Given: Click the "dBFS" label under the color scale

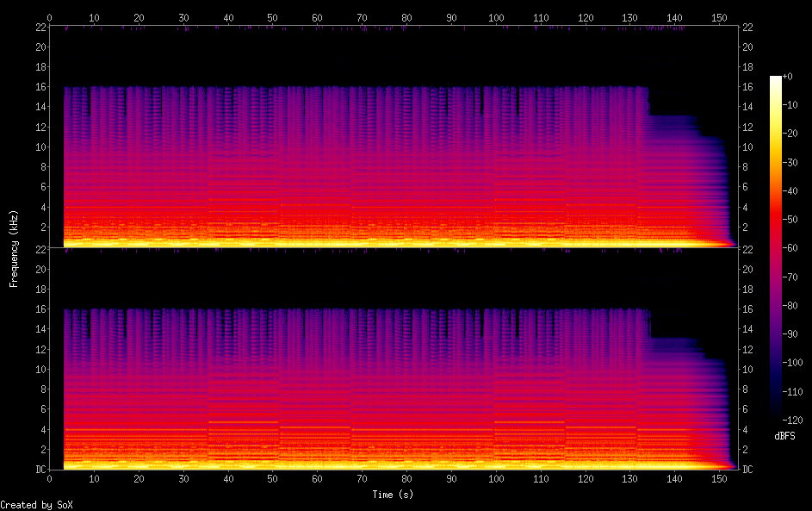Looking at the screenshot, I should coord(784,436).
